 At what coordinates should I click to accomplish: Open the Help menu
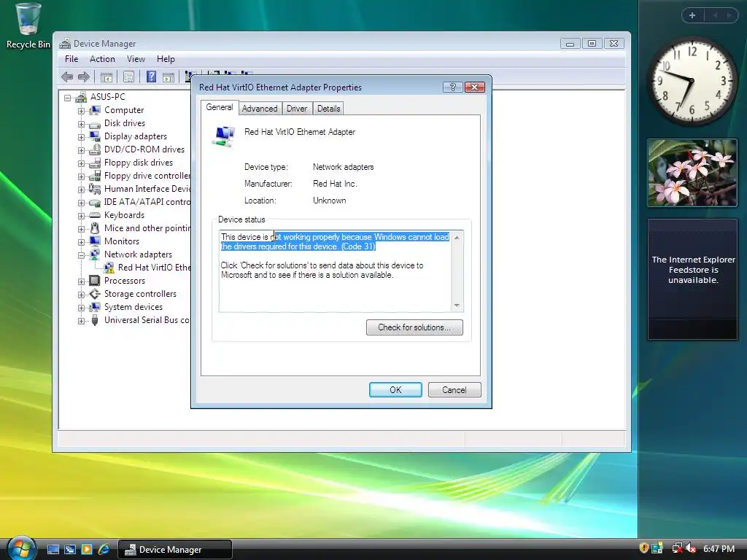[x=166, y=59]
